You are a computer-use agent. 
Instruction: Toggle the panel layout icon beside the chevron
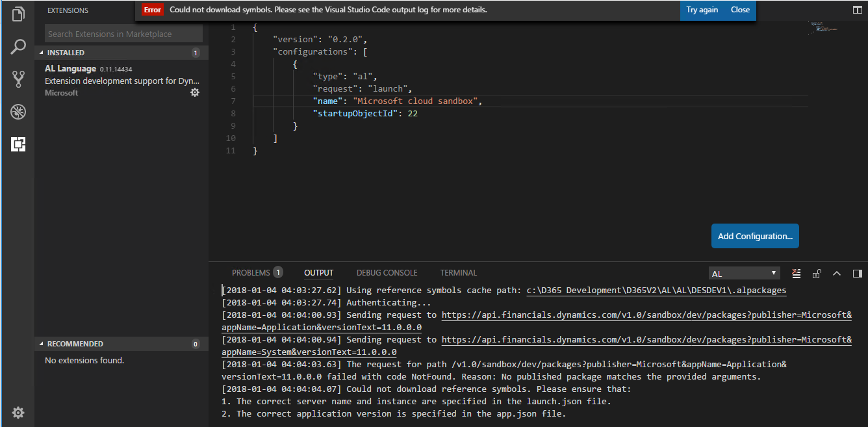tap(857, 273)
